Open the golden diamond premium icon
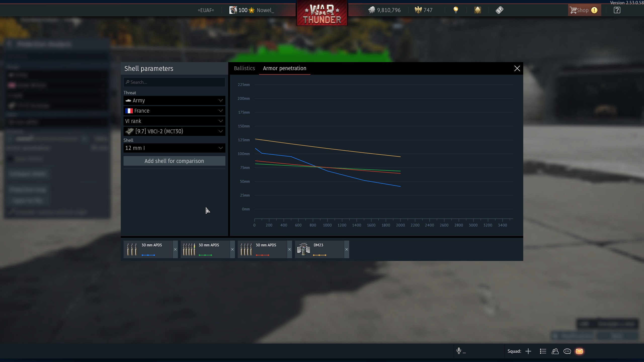The width and height of the screenshot is (644, 362). 477,10
